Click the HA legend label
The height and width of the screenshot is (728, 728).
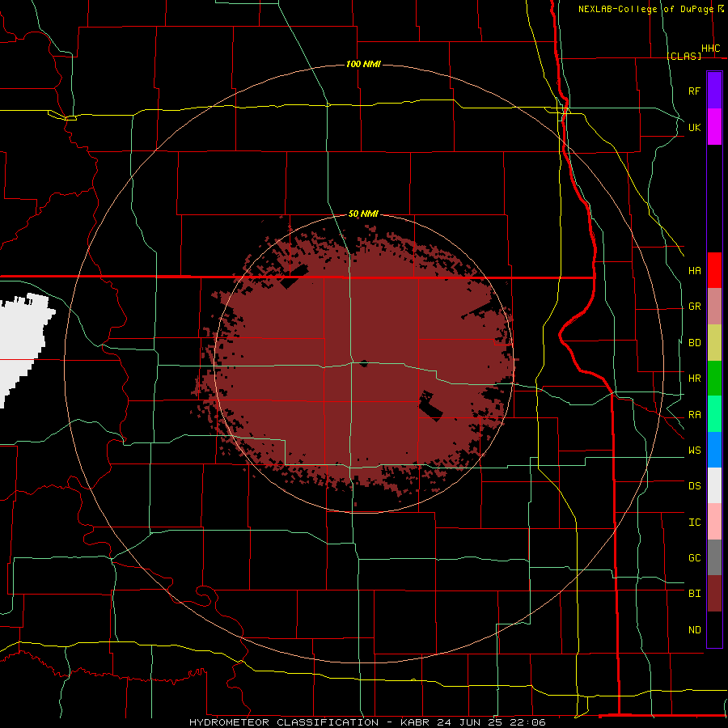(694, 271)
